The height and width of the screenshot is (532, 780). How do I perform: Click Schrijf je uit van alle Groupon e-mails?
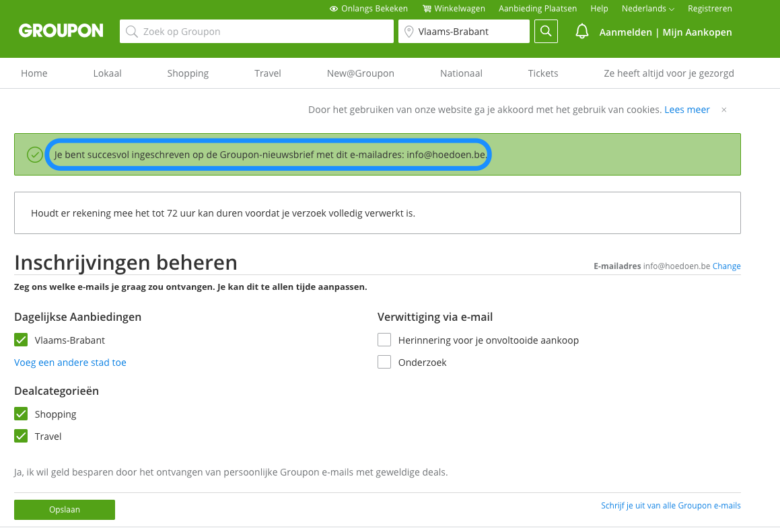pyautogui.click(x=670, y=506)
